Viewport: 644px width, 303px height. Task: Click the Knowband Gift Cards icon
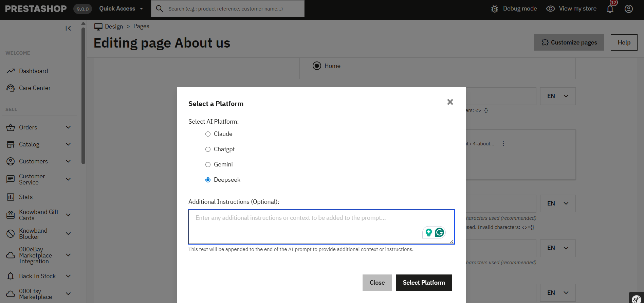11,215
